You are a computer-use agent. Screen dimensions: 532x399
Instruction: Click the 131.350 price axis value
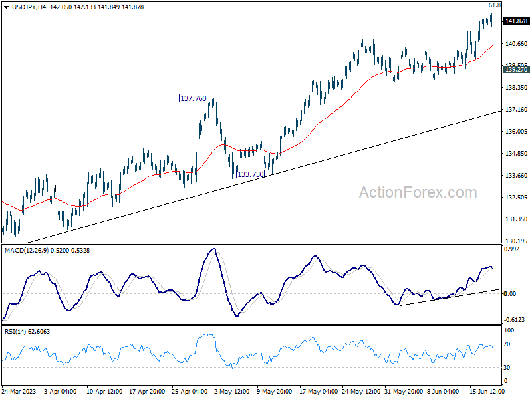517,219
